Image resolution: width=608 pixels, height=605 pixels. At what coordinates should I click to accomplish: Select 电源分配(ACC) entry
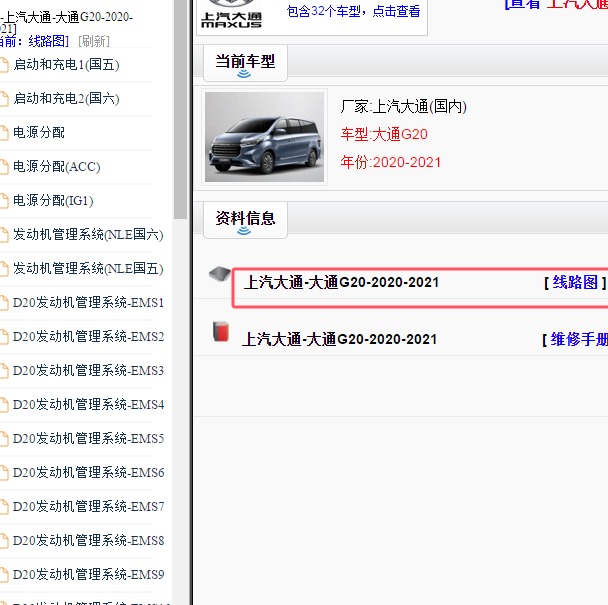pos(57,167)
